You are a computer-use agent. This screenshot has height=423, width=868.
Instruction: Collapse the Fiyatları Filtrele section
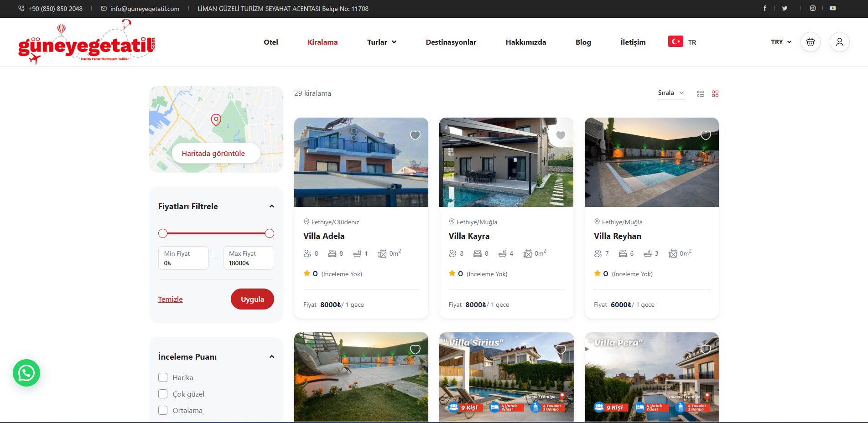click(272, 206)
